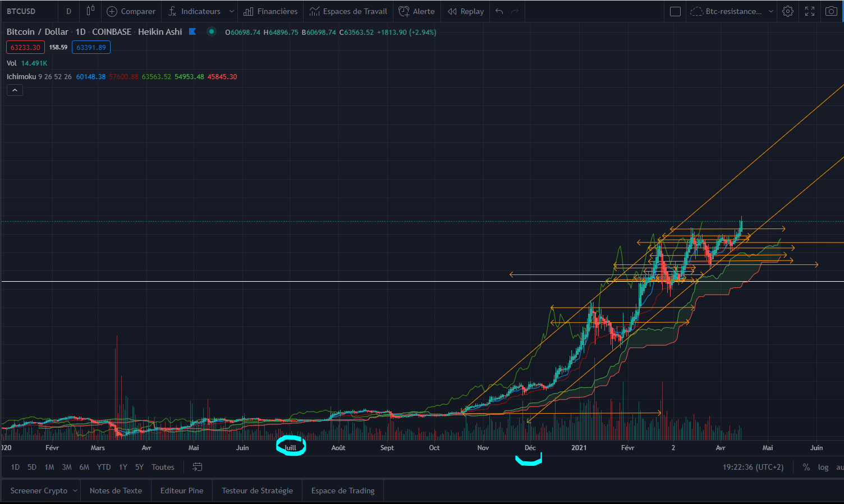Open the BTCUSD symbol search
The height and width of the screenshot is (504, 844).
click(21, 11)
